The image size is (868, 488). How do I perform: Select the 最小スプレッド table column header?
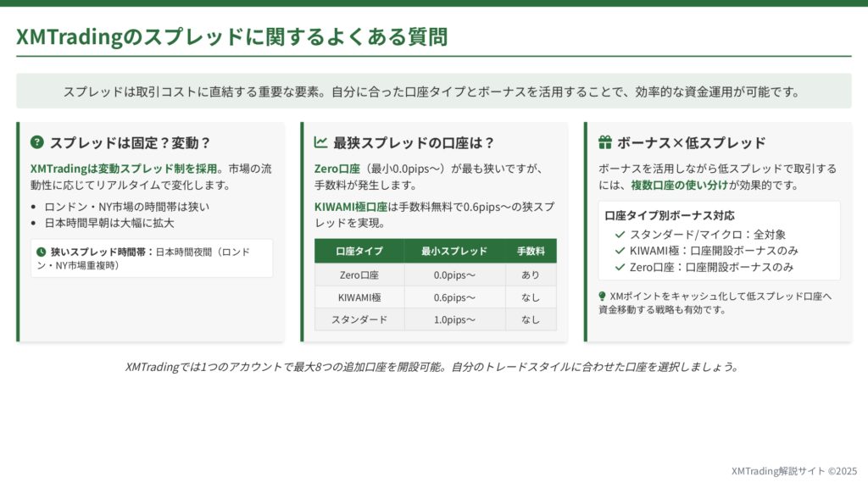coord(454,252)
